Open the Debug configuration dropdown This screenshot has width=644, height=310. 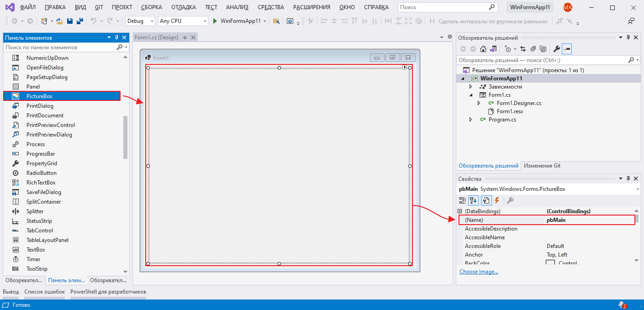point(141,21)
